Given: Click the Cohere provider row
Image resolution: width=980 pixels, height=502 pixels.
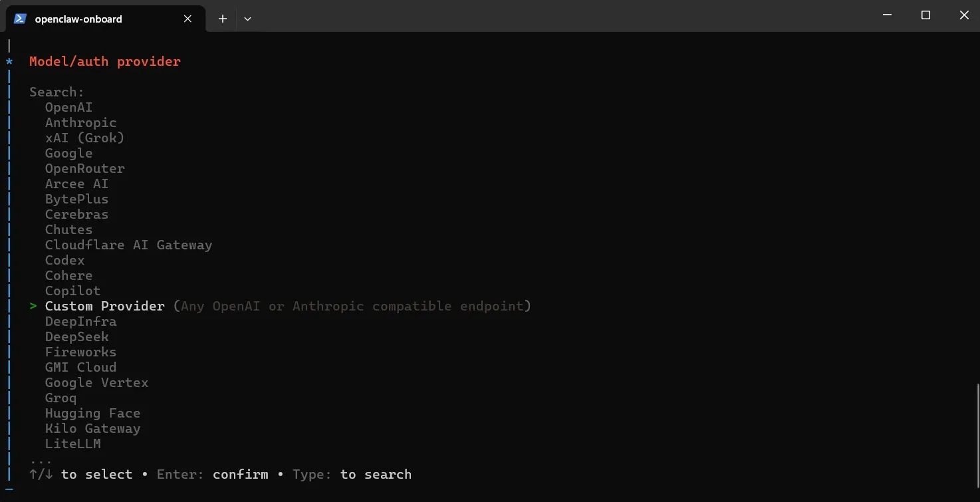Looking at the screenshot, I should 68,275.
